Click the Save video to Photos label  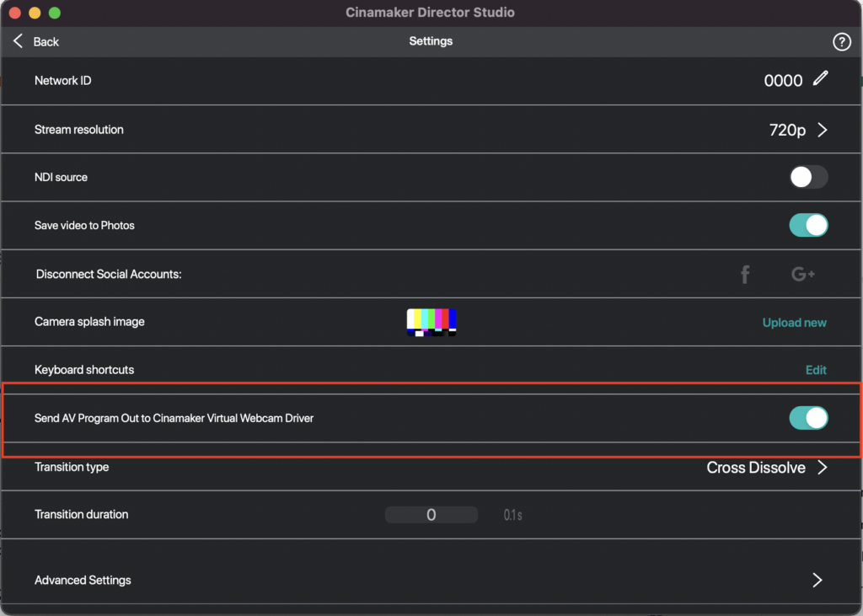click(x=84, y=225)
